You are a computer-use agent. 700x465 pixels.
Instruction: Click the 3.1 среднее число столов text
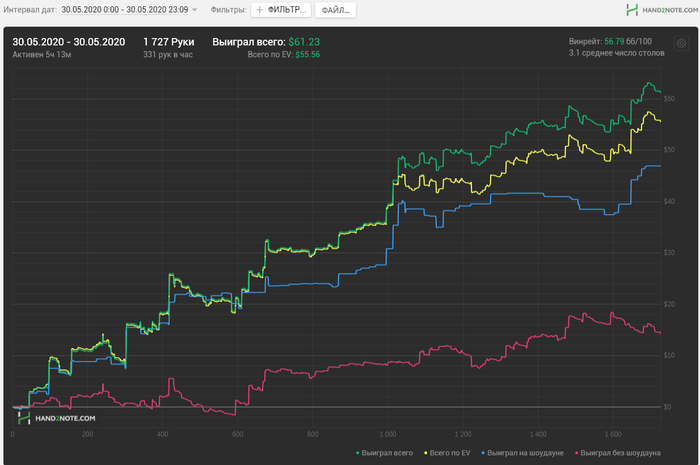[617, 53]
